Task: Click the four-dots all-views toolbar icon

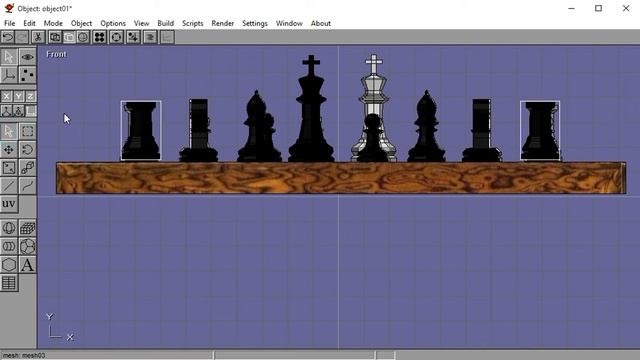Action: 99,37
